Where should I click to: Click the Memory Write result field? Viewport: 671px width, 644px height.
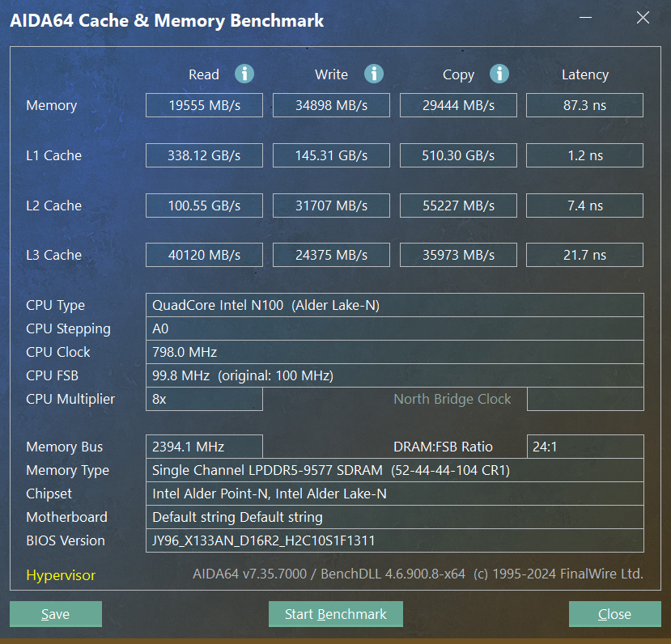[331, 105]
